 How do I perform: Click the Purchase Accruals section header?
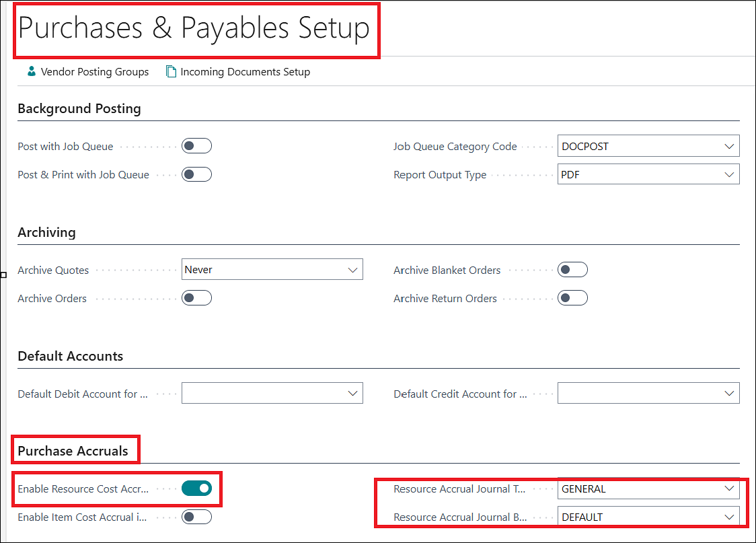[x=73, y=451]
